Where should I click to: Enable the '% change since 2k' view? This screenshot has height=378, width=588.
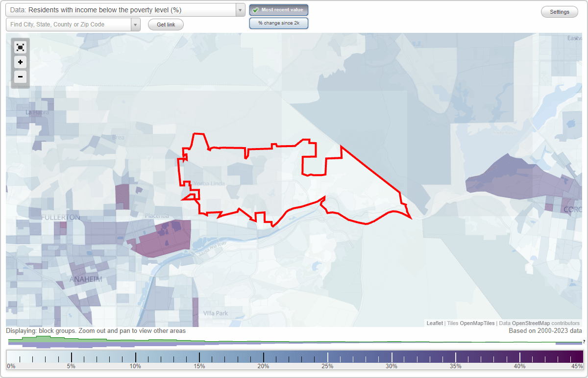(x=278, y=23)
